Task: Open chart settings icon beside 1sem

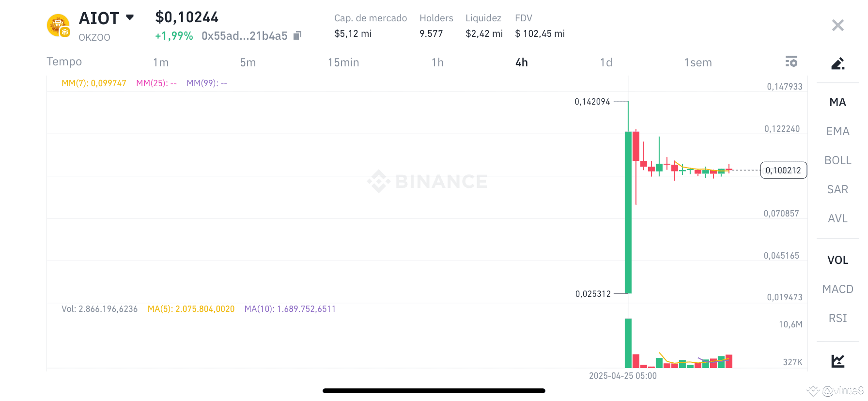Action: pos(791,62)
